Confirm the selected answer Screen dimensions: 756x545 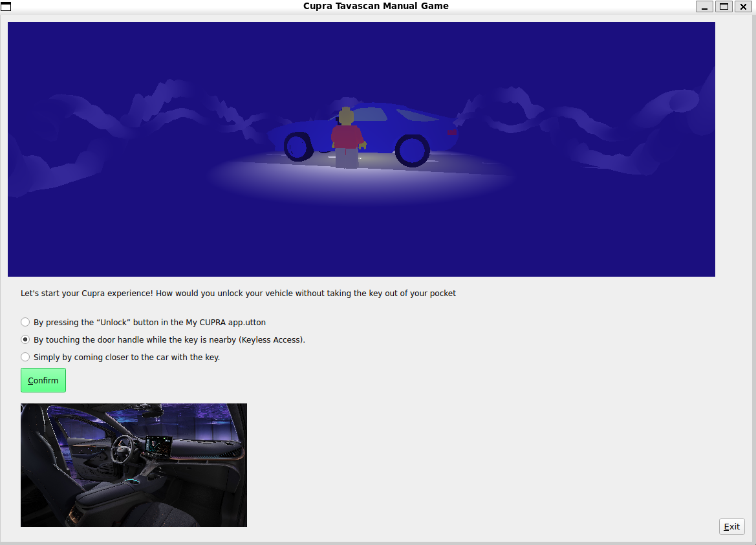click(x=43, y=380)
